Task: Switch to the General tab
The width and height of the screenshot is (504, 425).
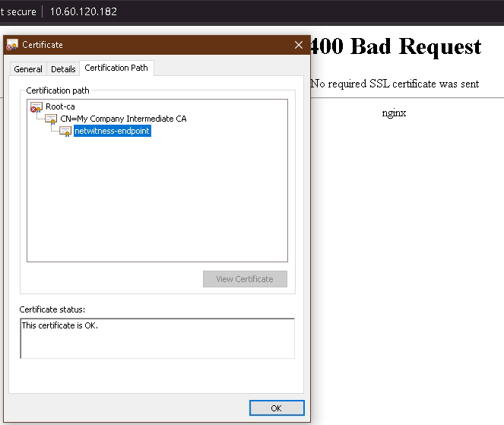Action: point(28,69)
